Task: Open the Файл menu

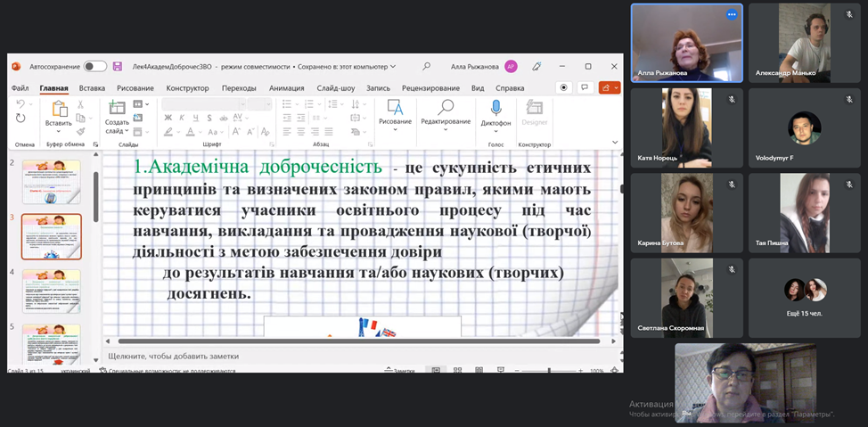Action: click(x=20, y=88)
